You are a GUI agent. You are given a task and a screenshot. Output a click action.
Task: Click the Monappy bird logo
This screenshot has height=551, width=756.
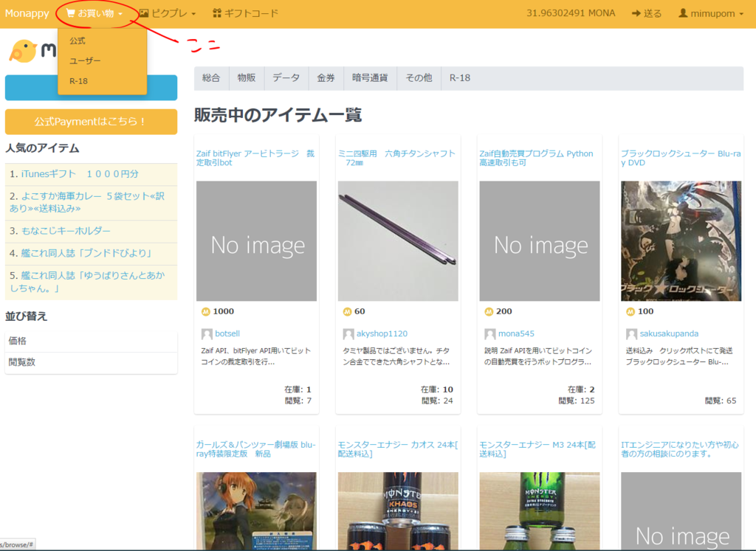coord(23,51)
